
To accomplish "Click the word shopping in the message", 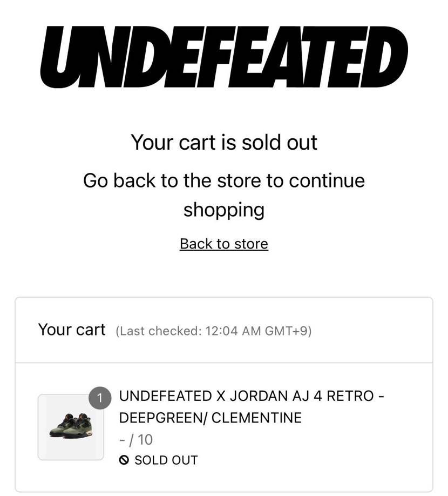I will pos(224,210).
